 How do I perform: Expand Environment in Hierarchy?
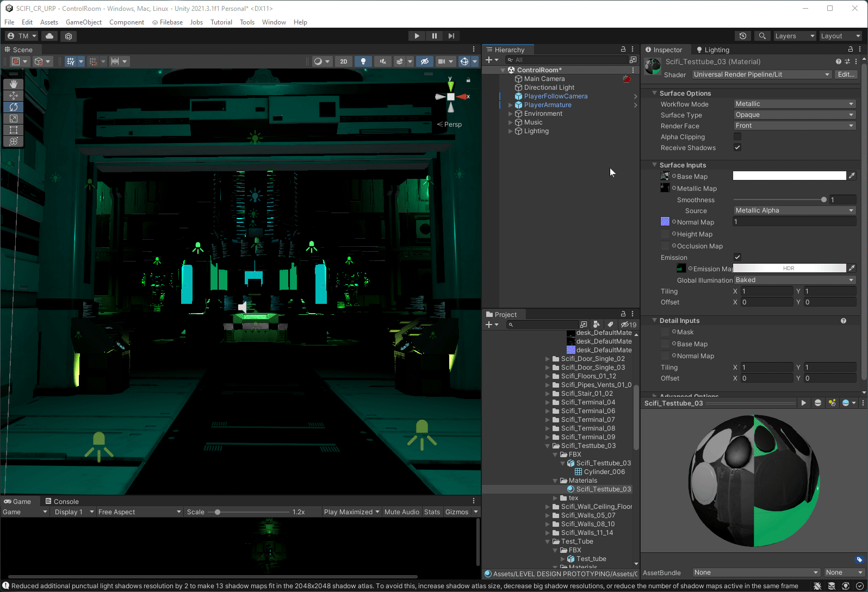(510, 114)
